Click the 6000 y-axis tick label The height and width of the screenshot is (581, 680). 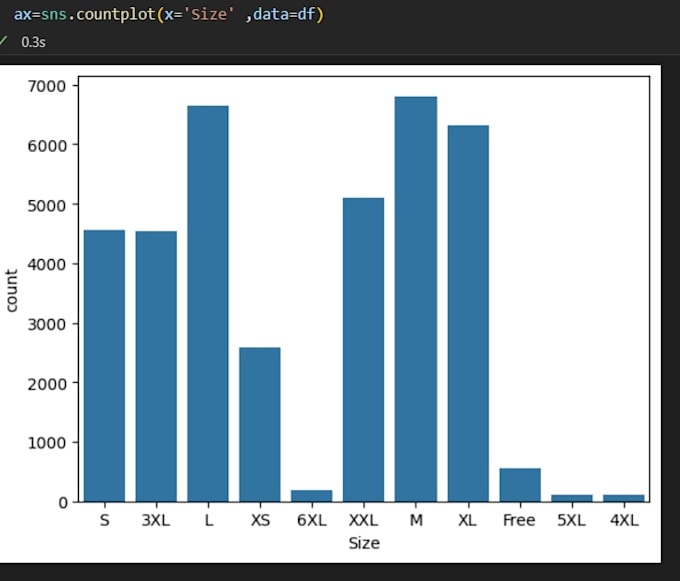click(x=47, y=146)
